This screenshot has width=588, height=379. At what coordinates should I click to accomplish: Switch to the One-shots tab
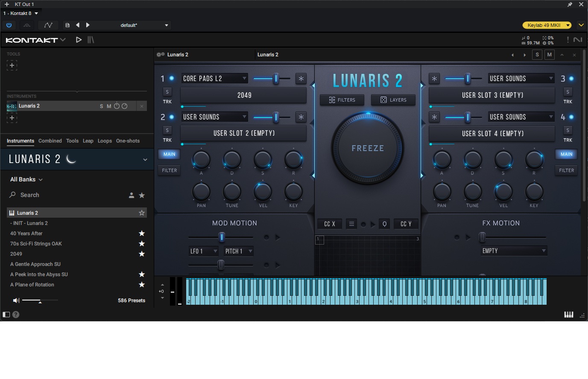click(x=128, y=141)
